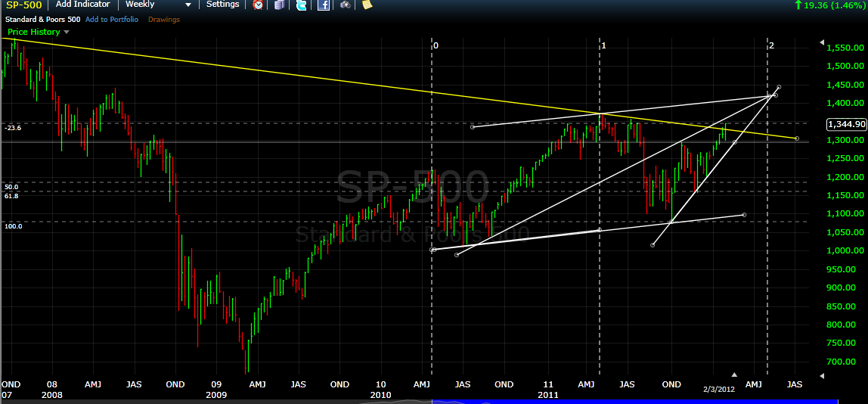
Task: Click the Fibonacci 50.0 level label
Action: tap(11, 187)
